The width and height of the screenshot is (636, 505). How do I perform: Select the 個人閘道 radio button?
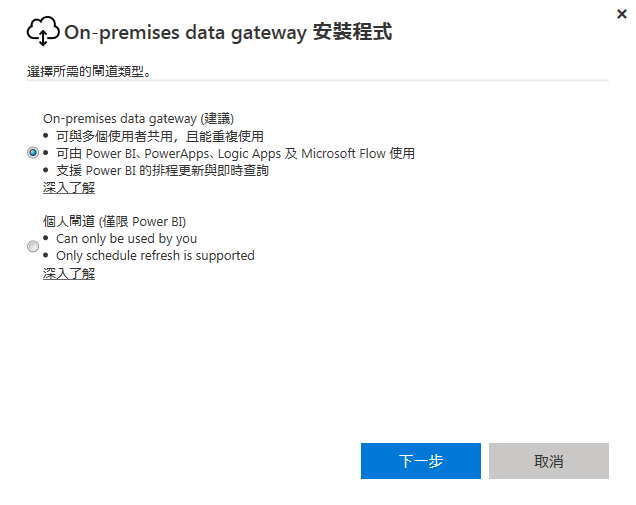tap(33, 246)
